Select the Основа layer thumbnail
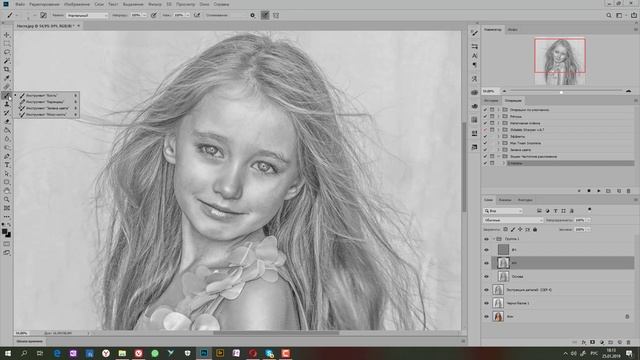 point(503,276)
